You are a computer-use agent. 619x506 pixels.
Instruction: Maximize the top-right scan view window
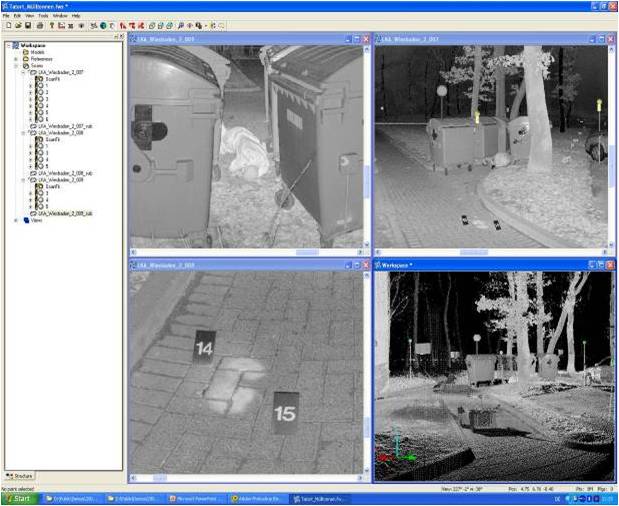(601, 39)
